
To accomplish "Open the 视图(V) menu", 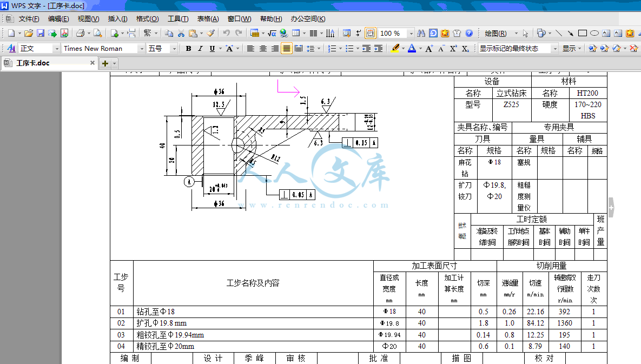I will pos(88,19).
